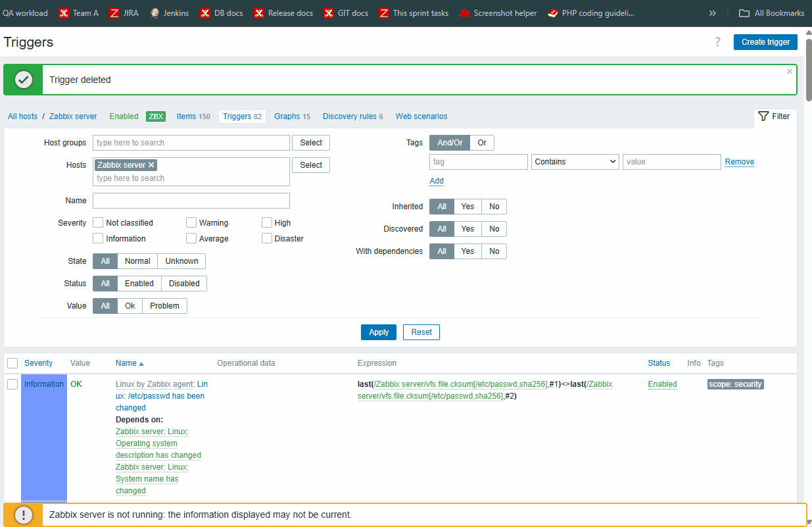
Task: Go to All hosts breadcrumb
Action: coord(23,116)
